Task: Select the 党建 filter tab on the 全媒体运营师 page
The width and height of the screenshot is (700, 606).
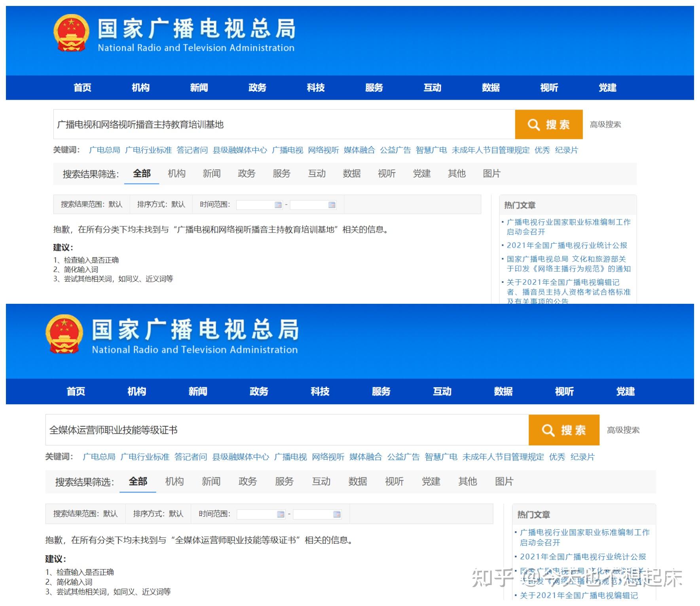Action: tap(431, 481)
